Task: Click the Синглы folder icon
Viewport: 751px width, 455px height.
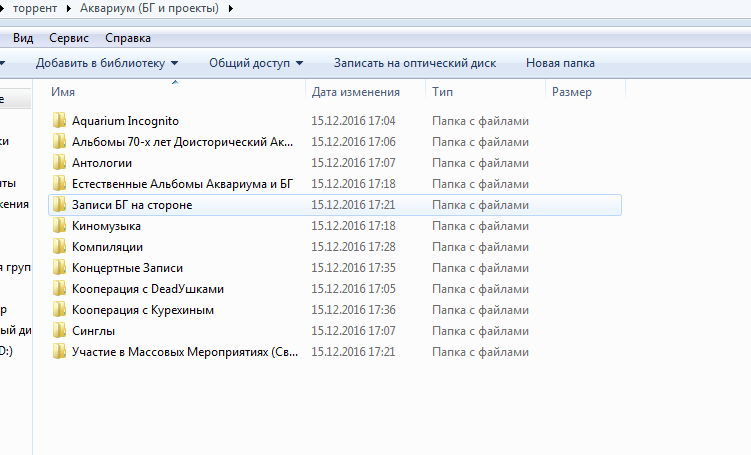Action: [x=59, y=330]
